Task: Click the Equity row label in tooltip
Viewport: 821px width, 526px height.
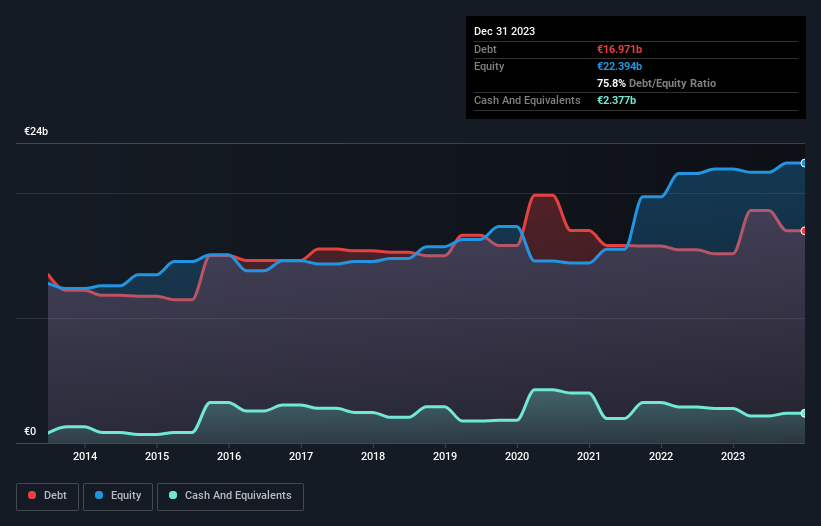Action: pyautogui.click(x=489, y=66)
